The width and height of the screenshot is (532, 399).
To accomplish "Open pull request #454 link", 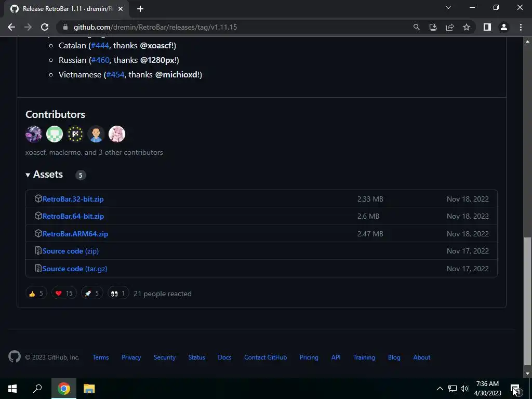I will coord(115,75).
